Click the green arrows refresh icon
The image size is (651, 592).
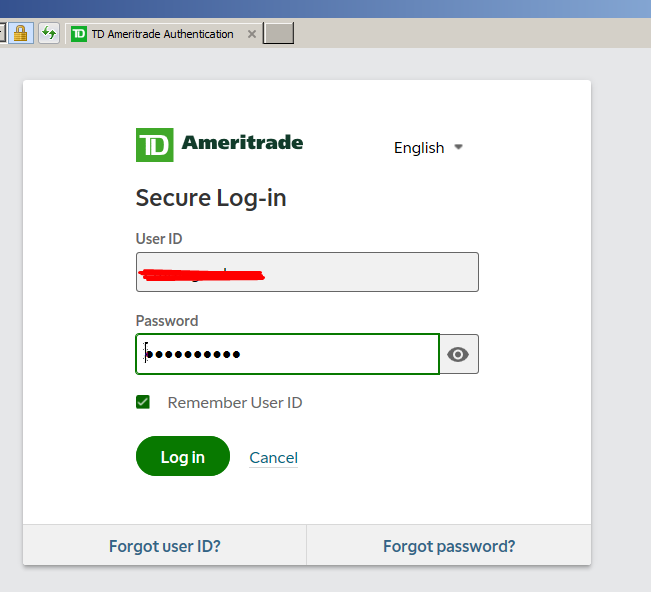pyautogui.click(x=49, y=33)
